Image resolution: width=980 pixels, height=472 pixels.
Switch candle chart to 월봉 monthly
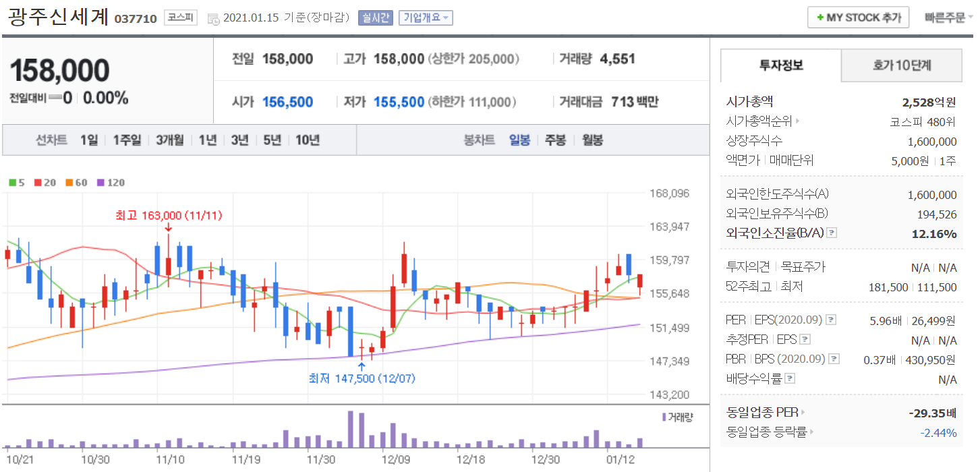(x=592, y=140)
